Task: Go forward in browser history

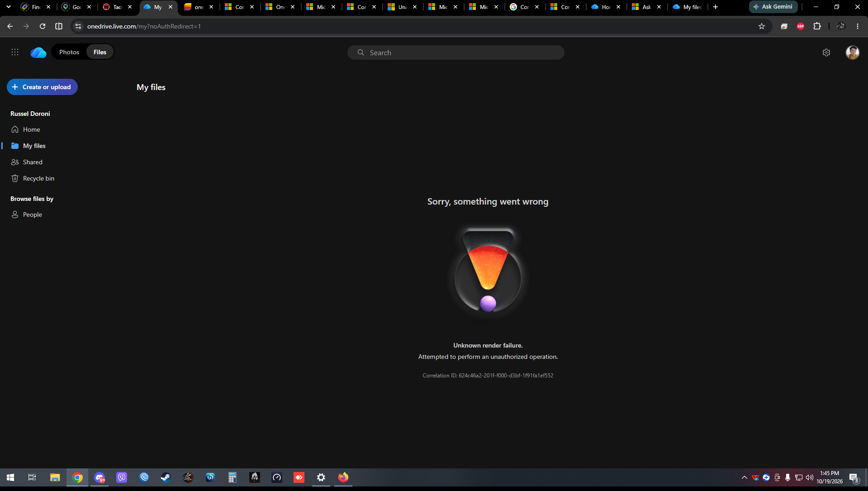Action: tap(26, 26)
